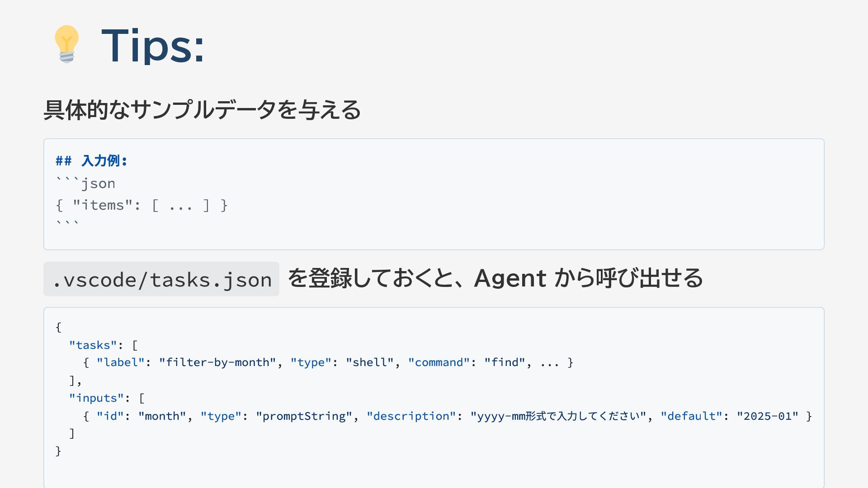
Task: Click the "promptString" type value
Action: (304, 416)
